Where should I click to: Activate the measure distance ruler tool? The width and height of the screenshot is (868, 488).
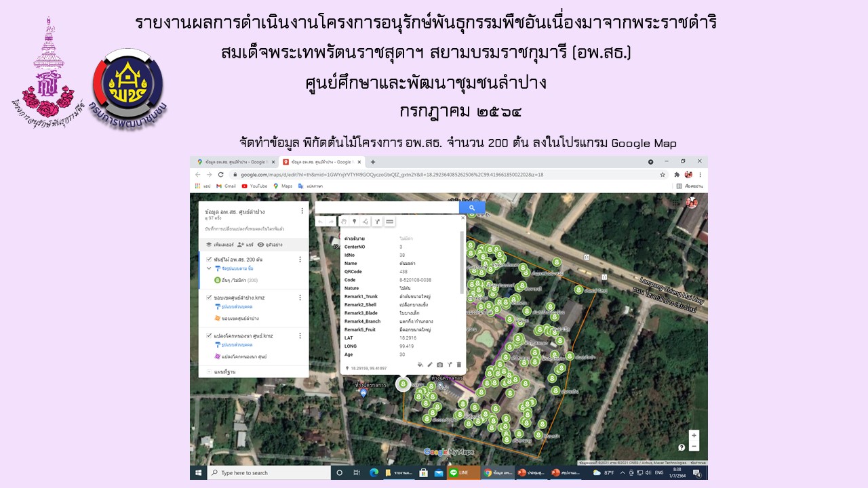[389, 222]
